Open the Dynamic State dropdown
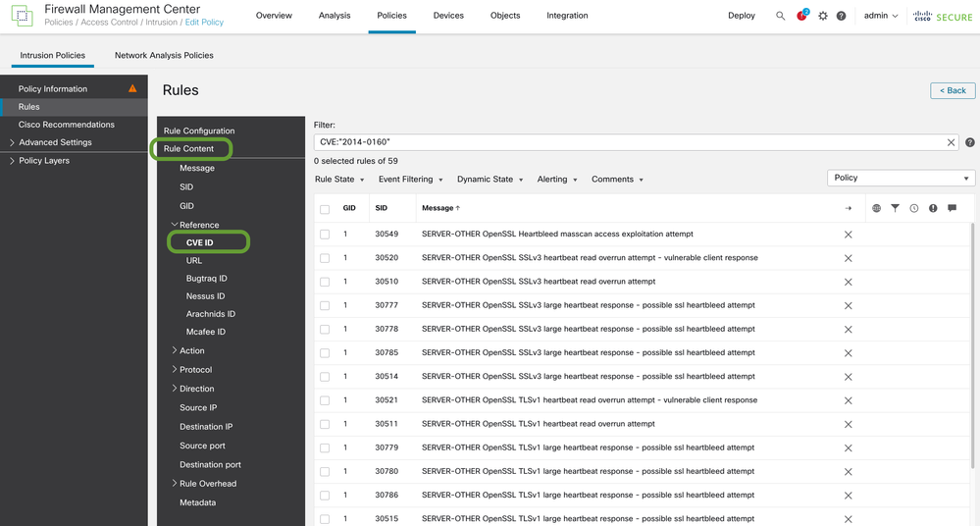The image size is (980, 526). click(490, 179)
